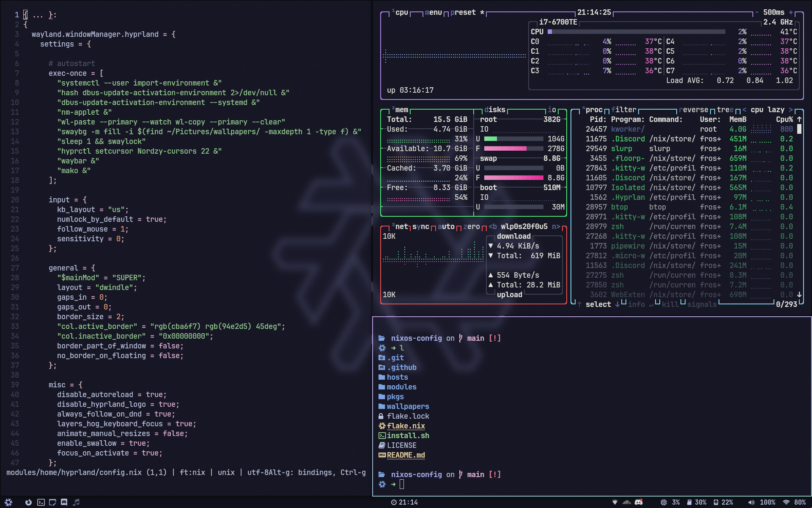The width and height of the screenshot is (812, 508).
Task: Click the Cloudflare cloud tray icon
Action: pyautogui.click(x=627, y=502)
